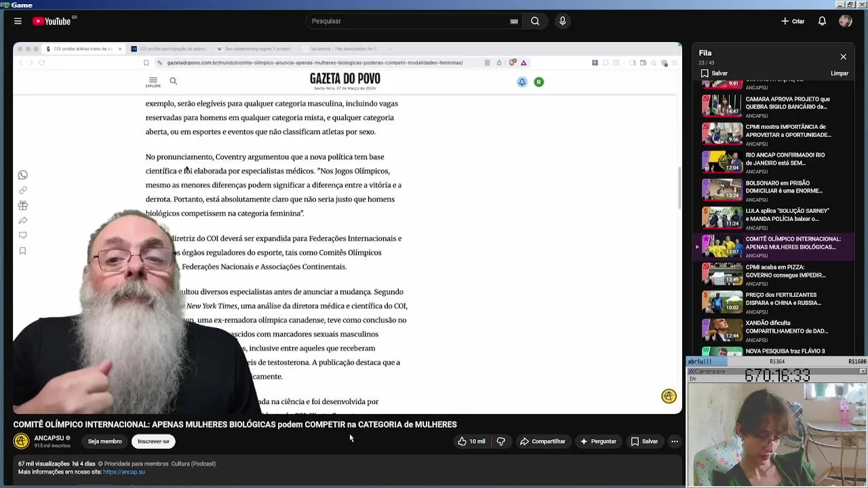Close the Camera.exe overlay window
The width and height of the screenshot is (868, 488).
pyautogui.click(x=863, y=371)
